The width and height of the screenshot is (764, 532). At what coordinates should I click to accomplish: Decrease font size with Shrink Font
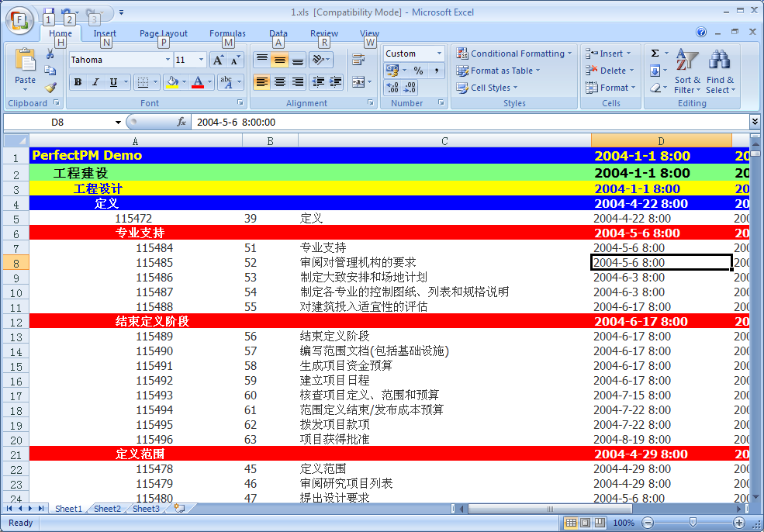coord(235,60)
